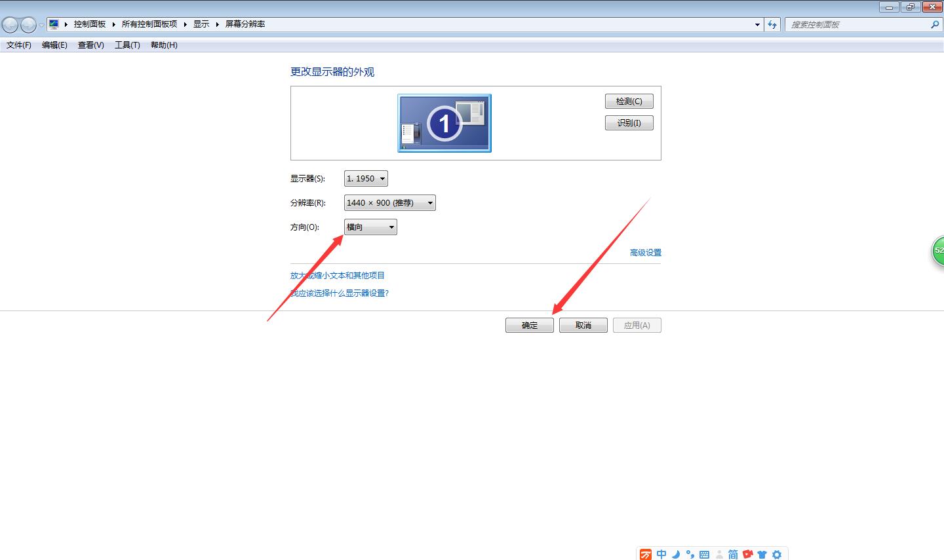
Task: Open the 编辑(E) menu
Action: tap(54, 45)
